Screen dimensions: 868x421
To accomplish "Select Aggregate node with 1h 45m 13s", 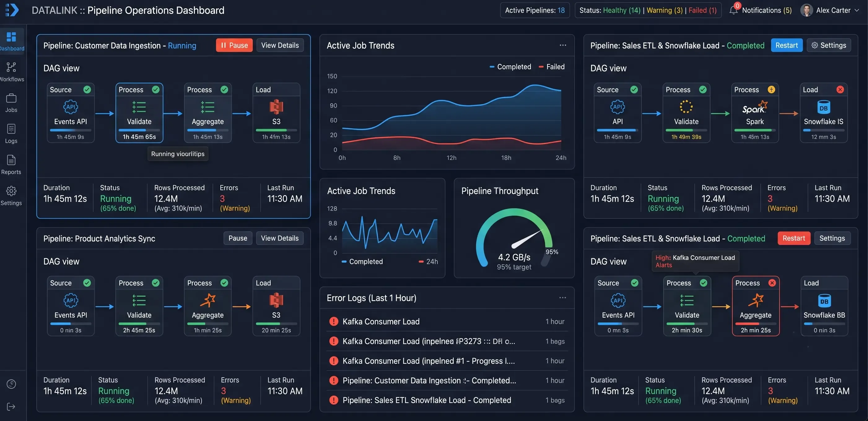I will (207, 113).
